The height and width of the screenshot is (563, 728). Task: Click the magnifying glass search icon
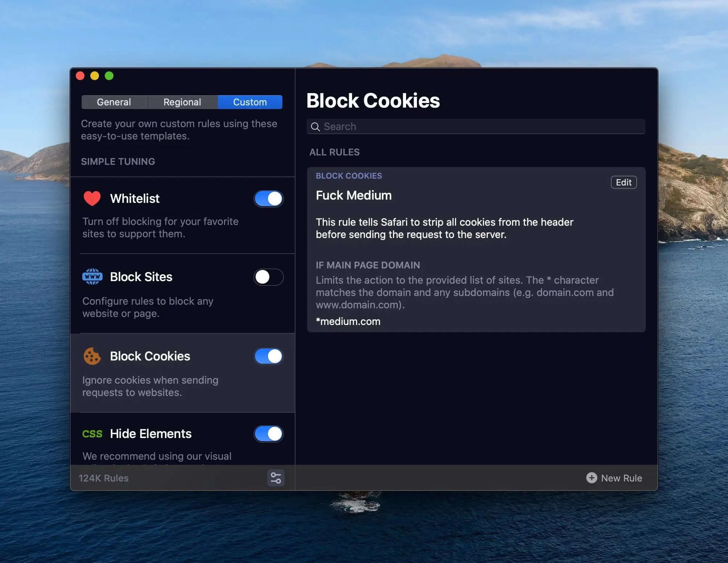(x=315, y=127)
